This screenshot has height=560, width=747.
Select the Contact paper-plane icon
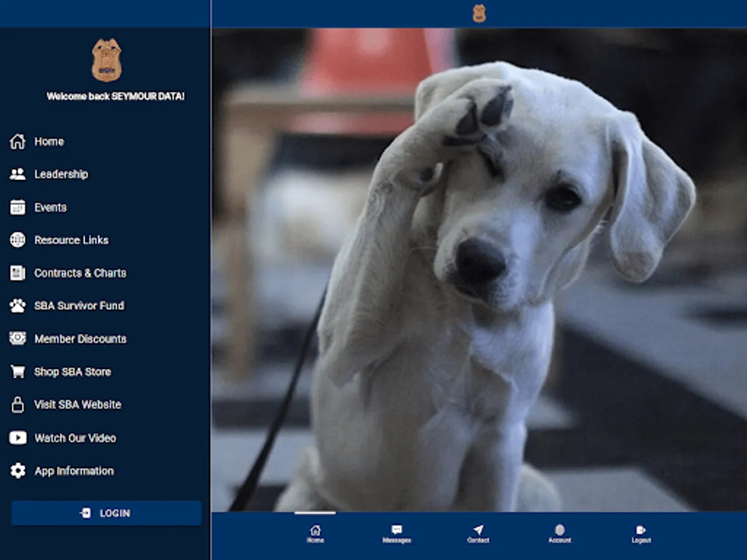(478, 529)
